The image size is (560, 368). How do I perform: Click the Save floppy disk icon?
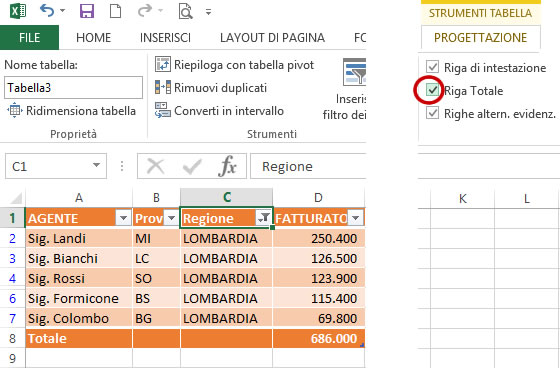(87, 11)
